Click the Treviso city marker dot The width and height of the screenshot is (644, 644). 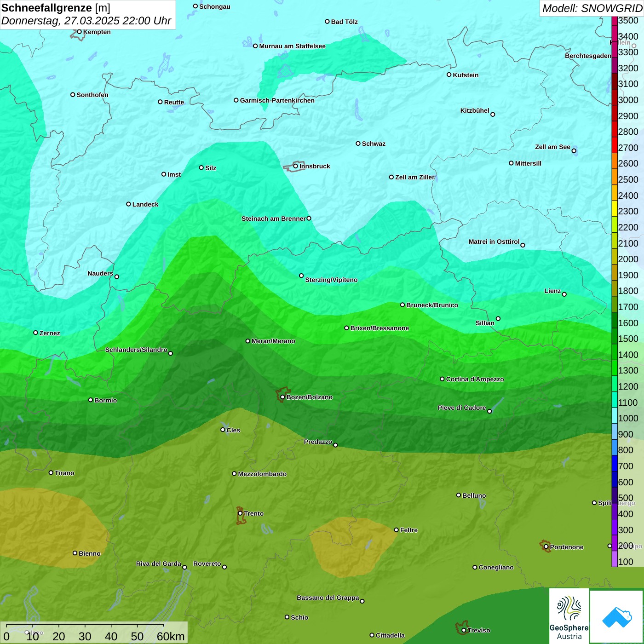[x=464, y=630]
